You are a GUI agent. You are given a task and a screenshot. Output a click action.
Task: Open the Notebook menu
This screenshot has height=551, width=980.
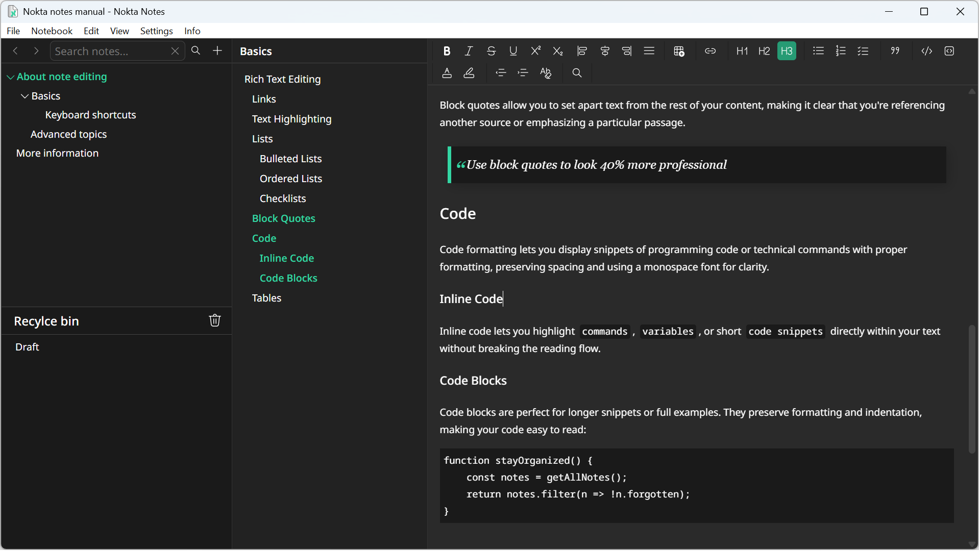52,31
